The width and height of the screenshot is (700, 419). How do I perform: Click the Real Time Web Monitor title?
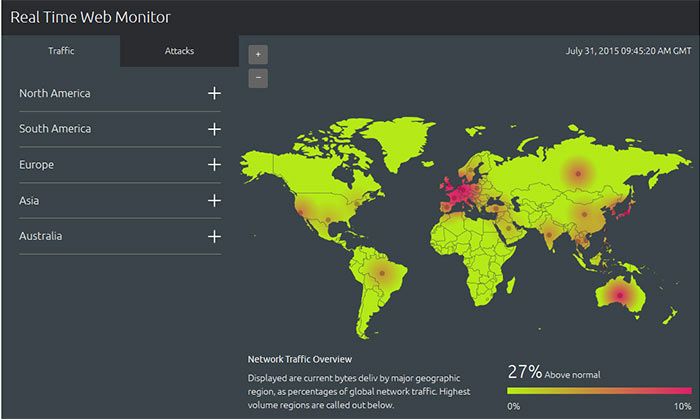[x=90, y=17]
